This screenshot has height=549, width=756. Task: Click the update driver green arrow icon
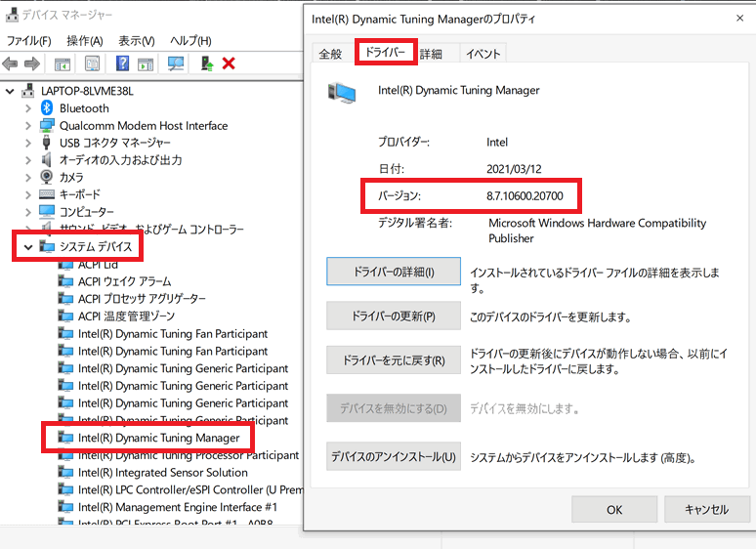[x=206, y=63]
